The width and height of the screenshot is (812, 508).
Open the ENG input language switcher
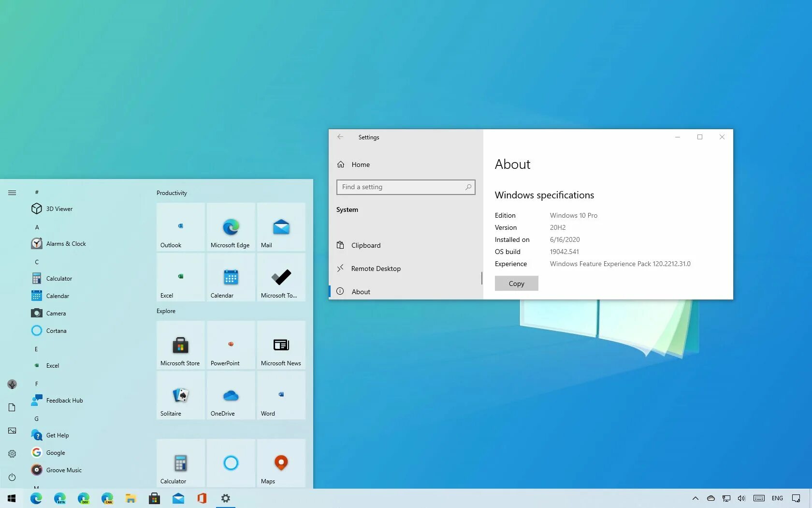pyautogui.click(x=777, y=498)
